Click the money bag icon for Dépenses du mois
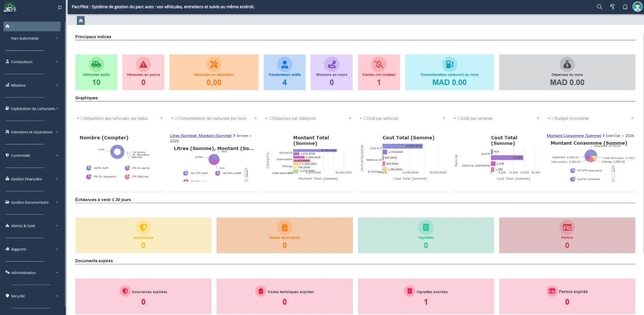The height and width of the screenshot is (315, 644). (567, 64)
